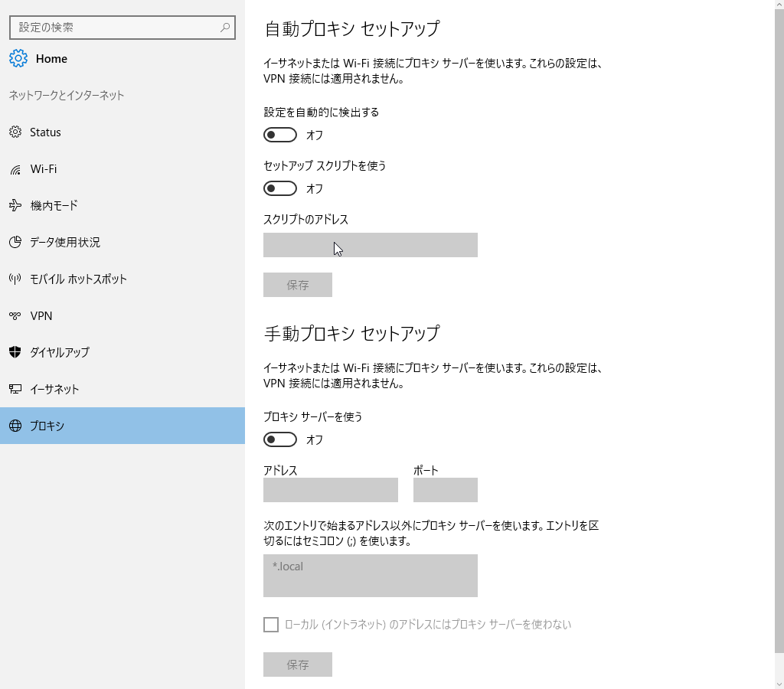
Task: Click the ネットワークとインターネット label
Action: [67, 96]
